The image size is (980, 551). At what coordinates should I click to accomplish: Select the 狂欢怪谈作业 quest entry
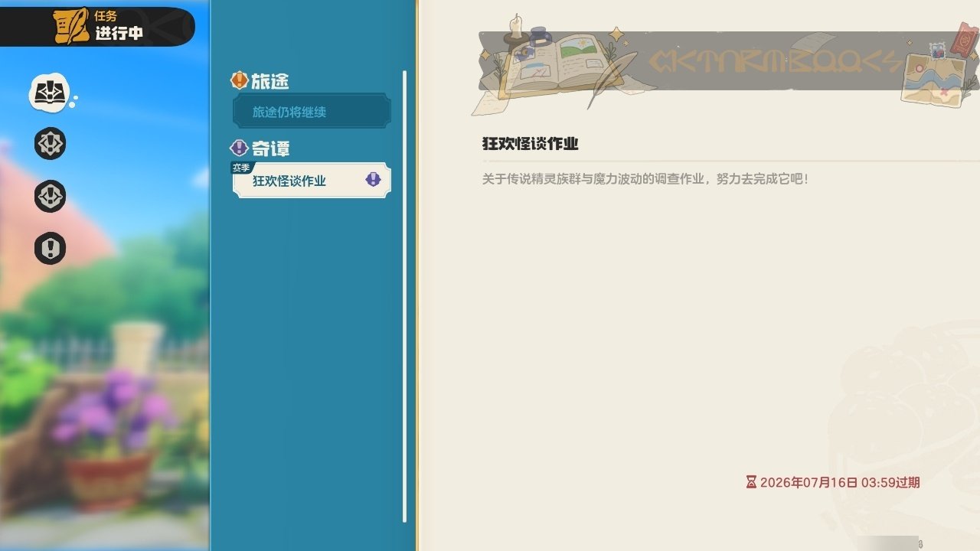312,181
